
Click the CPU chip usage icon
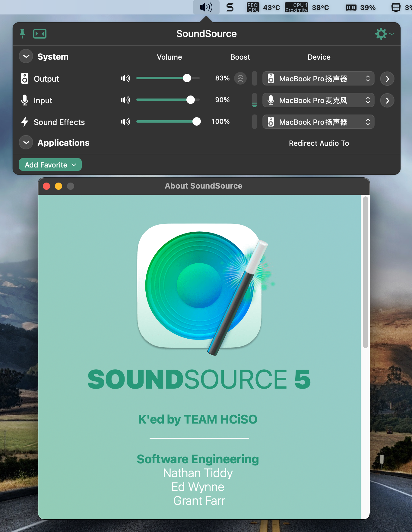click(396, 7)
